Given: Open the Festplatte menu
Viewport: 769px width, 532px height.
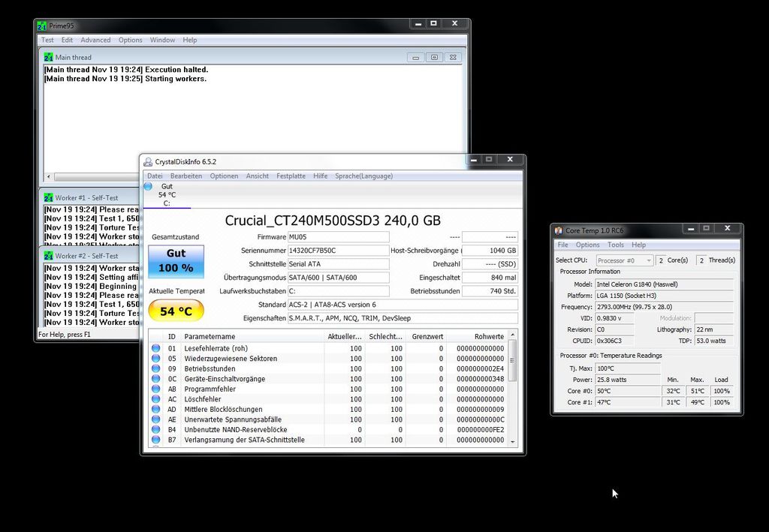Looking at the screenshot, I should point(291,176).
